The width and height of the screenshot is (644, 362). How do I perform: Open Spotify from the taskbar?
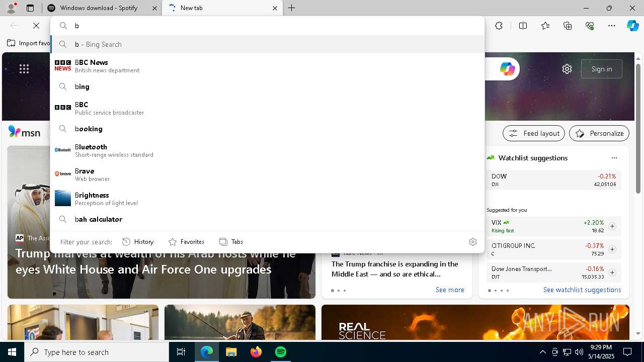point(280,352)
